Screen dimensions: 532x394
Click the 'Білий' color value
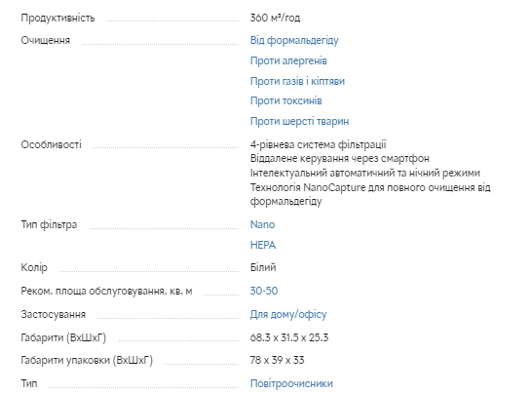point(263,267)
